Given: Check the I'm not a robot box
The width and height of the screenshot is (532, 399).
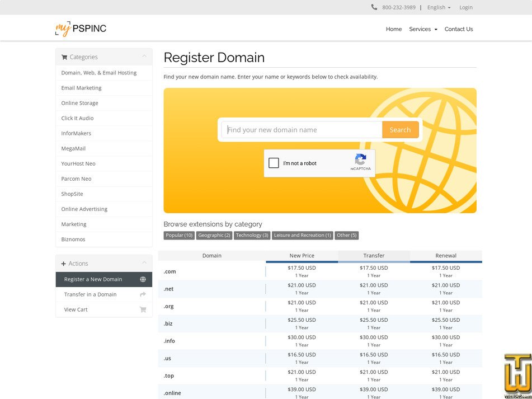Looking at the screenshot, I should [274, 163].
